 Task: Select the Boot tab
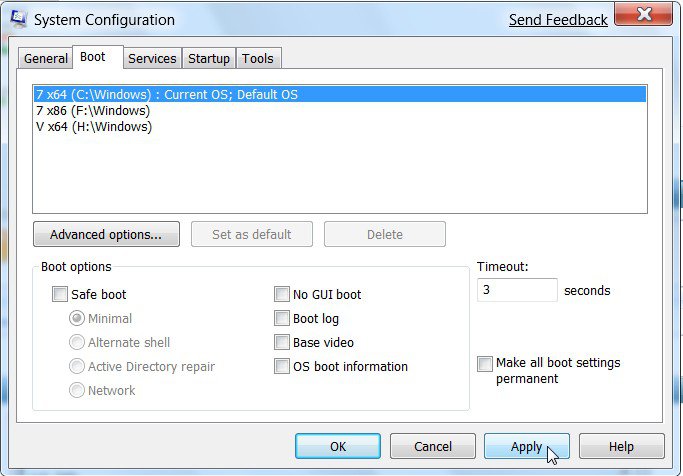point(98,57)
